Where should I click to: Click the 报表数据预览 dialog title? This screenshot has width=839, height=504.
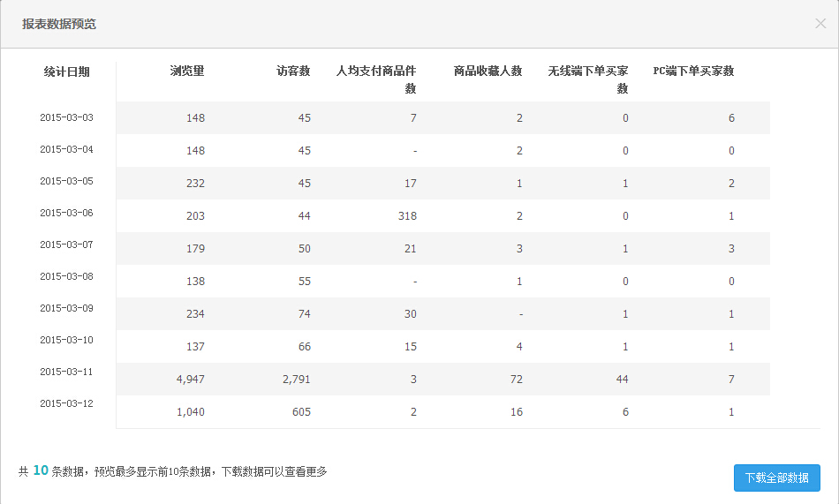(59, 24)
